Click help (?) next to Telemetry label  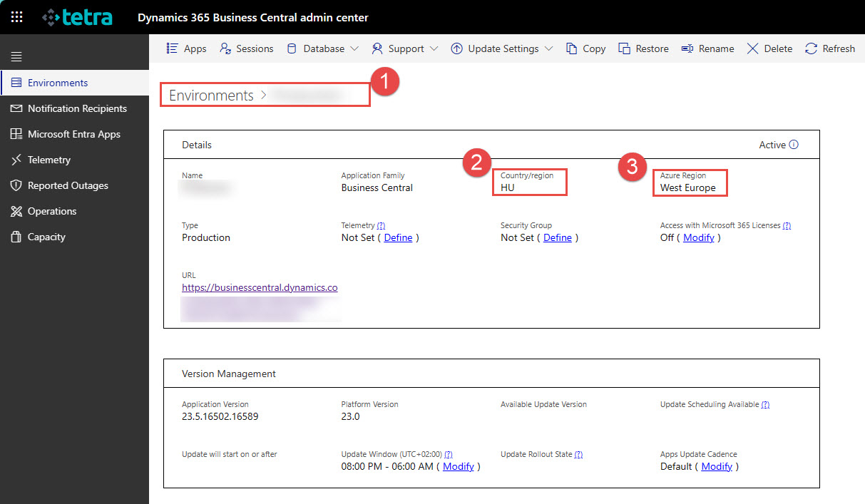click(x=381, y=225)
